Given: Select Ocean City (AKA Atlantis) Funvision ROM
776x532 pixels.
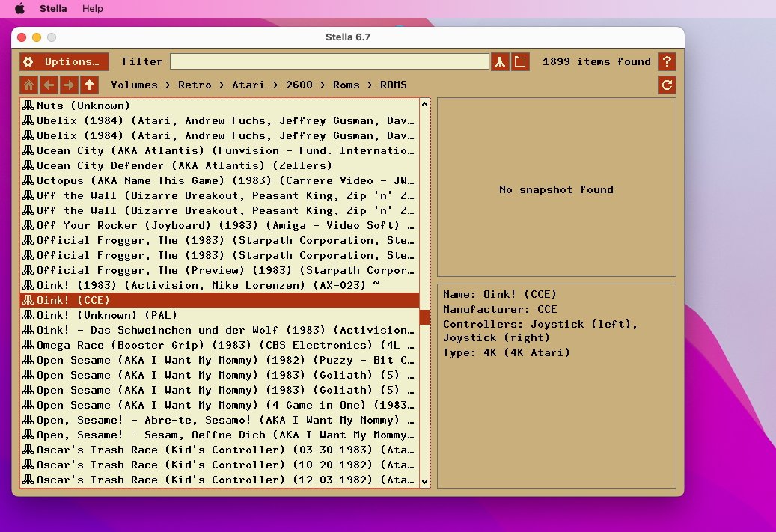Looking at the screenshot, I should (x=219, y=150).
